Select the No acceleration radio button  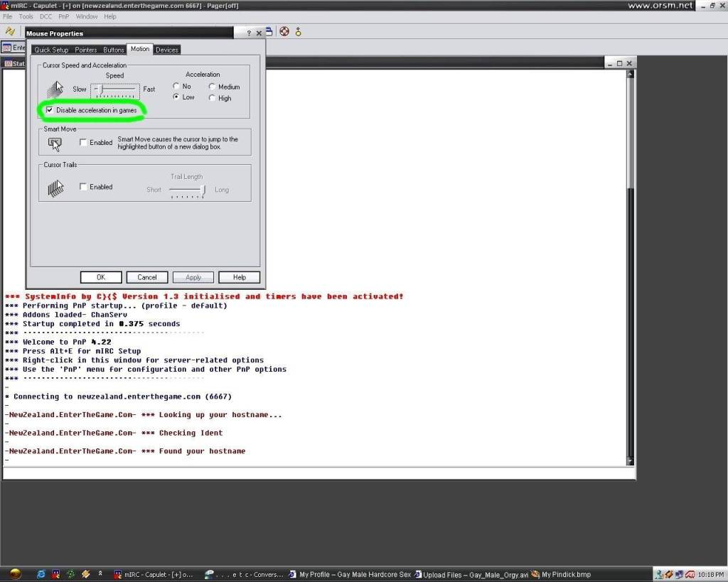176,86
